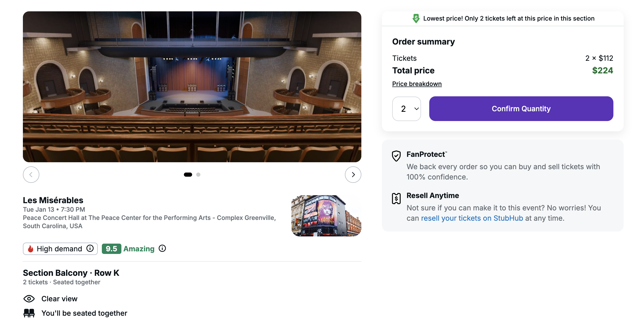
Task: Click the seated together seats icon
Action: pyautogui.click(x=29, y=313)
